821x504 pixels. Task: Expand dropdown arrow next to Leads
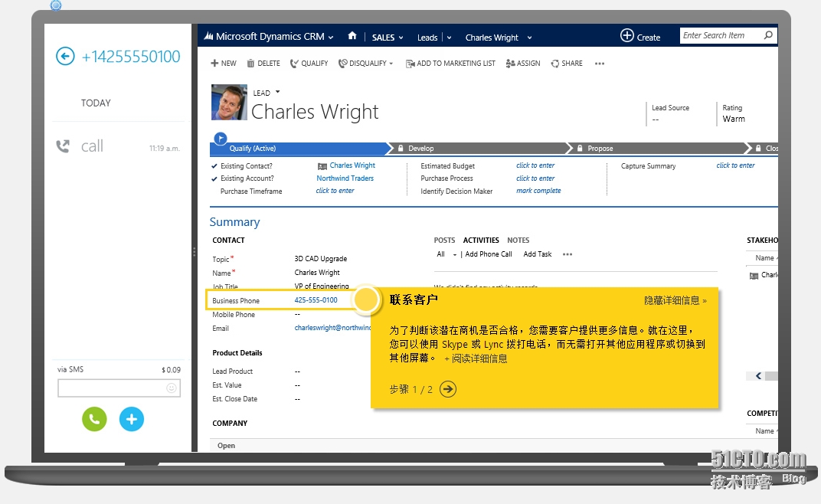tap(450, 38)
